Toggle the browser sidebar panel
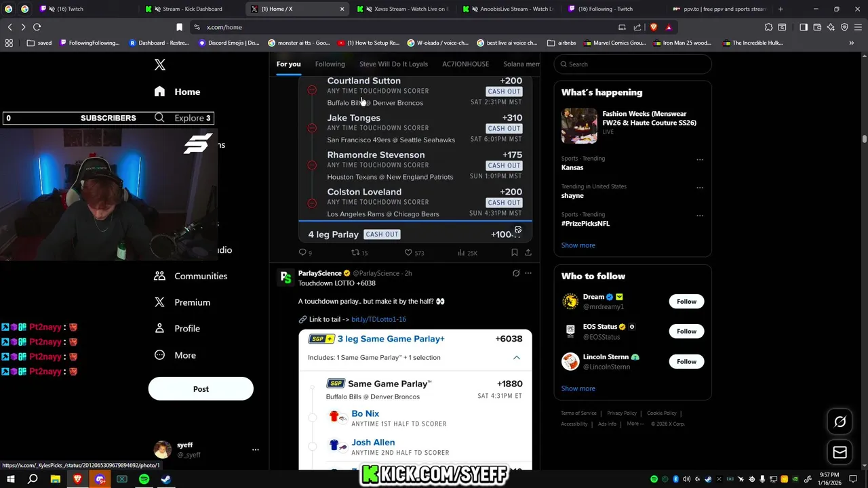The height and width of the screenshot is (488, 868). tap(804, 27)
